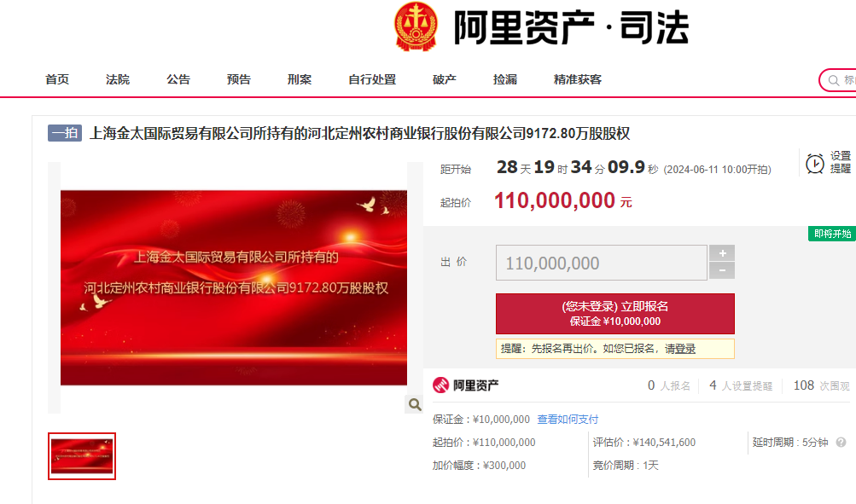Screen dimensions: 856x504
Task: Click the court emblem logo icon
Action: 416,26
